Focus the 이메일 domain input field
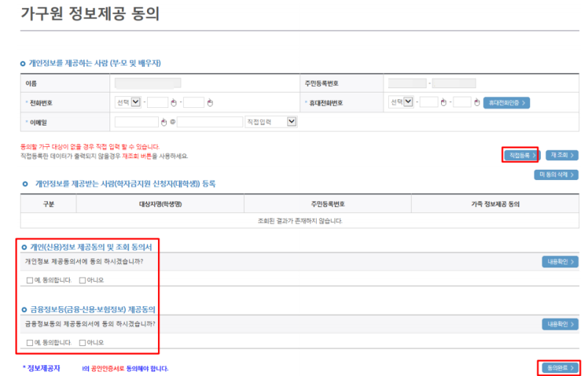The height and width of the screenshot is (376, 588). click(x=210, y=122)
